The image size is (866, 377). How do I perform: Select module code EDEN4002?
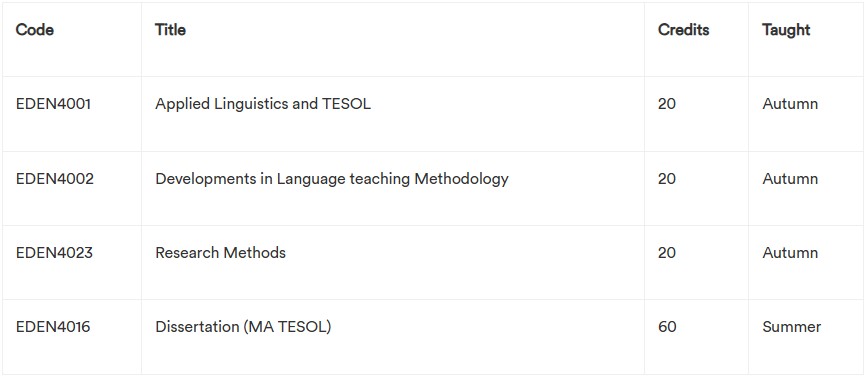point(55,179)
